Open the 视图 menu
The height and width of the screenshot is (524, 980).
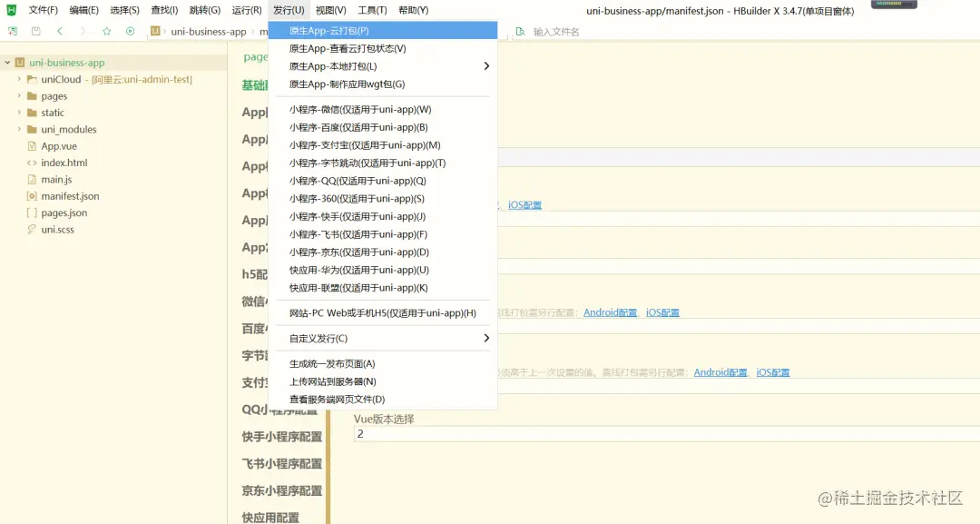[330, 10]
